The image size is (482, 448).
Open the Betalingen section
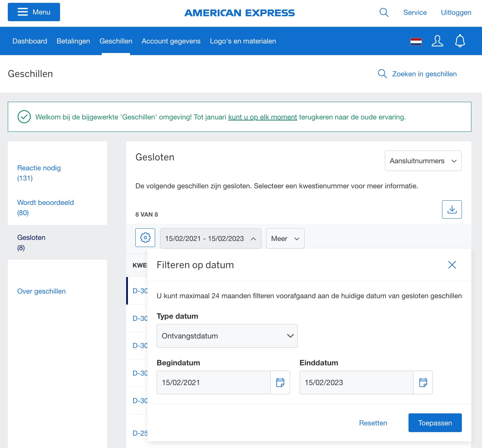point(73,41)
